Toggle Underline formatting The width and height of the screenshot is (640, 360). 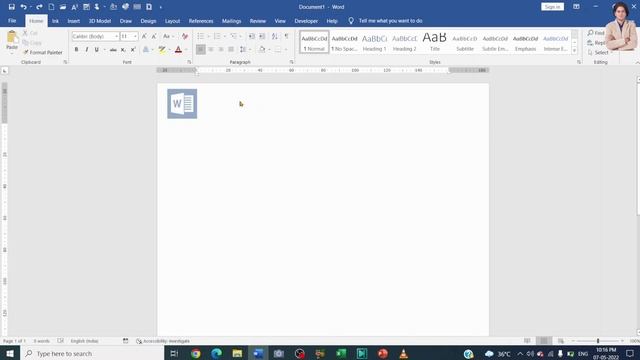click(96, 50)
